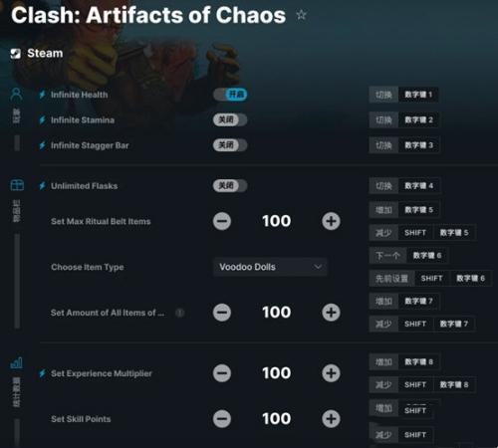
Task: Click the 数字键 1 hotkey for Infinite Health
Action: (x=418, y=95)
